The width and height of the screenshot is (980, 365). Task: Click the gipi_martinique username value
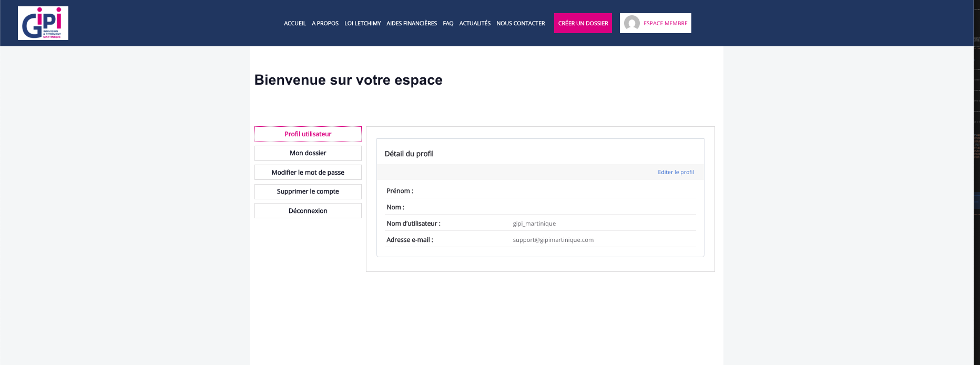(534, 224)
